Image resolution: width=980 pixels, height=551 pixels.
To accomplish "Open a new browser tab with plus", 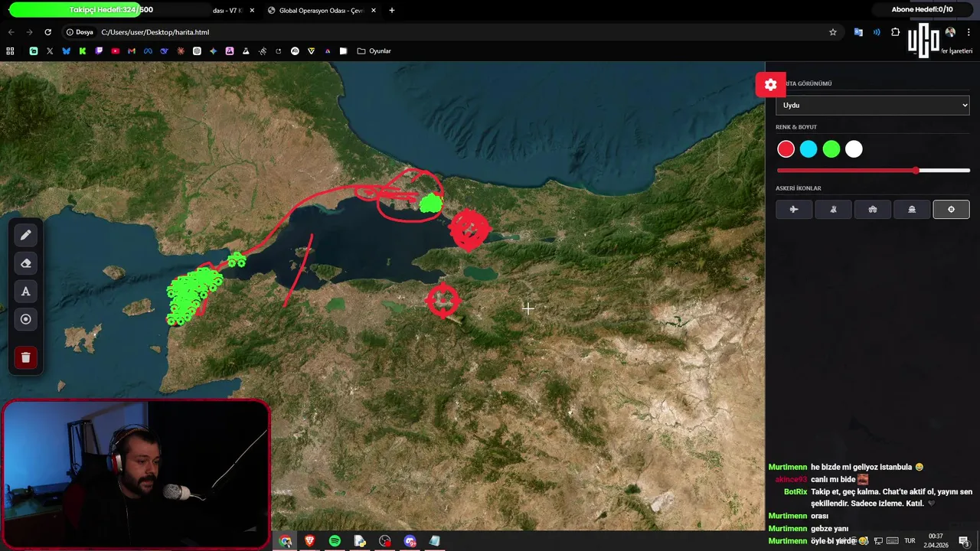I will pos(392,11).
